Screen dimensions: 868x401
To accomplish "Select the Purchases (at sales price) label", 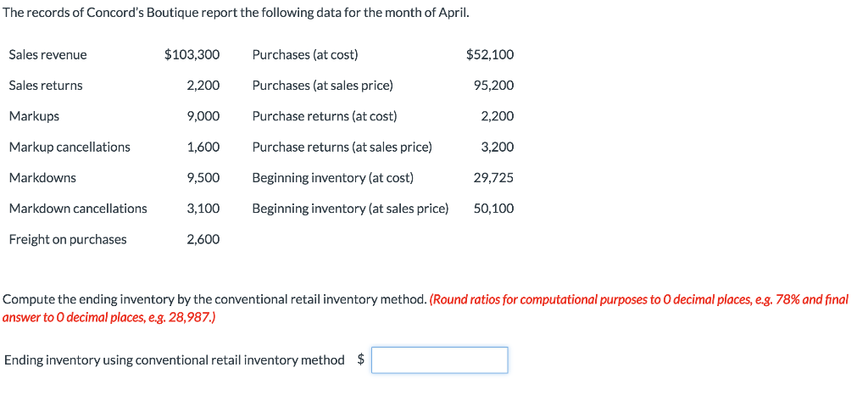I will [322, 86].
